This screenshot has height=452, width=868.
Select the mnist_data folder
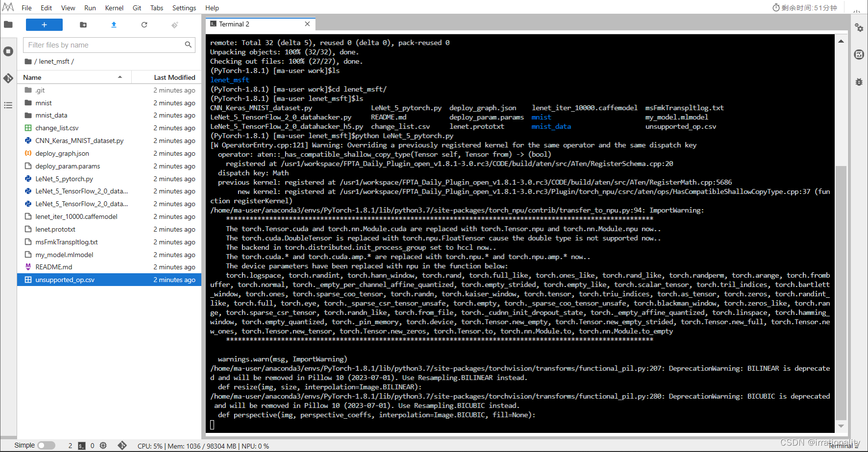coord(109,115)
